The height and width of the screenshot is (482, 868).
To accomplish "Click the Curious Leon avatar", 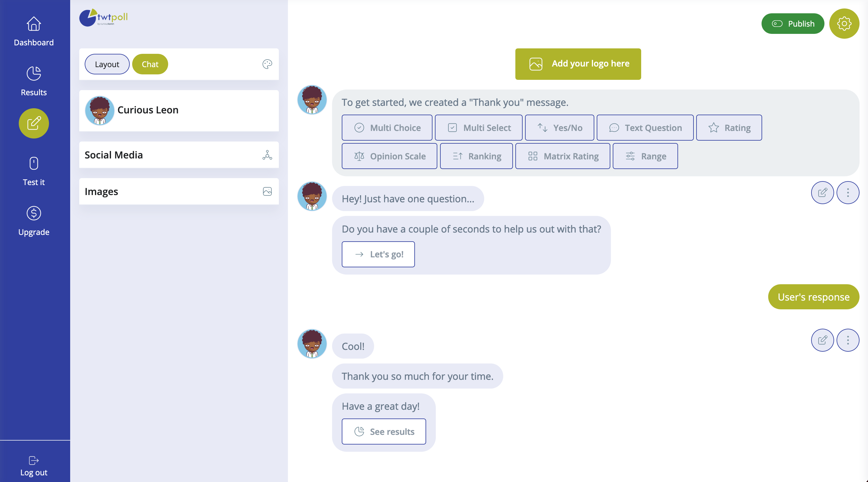I will click(100, 110).
